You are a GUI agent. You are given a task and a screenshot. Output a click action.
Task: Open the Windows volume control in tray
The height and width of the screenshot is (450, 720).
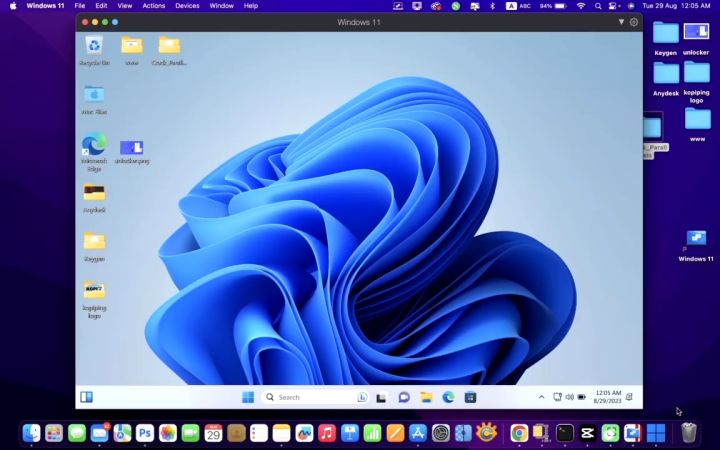569,397
